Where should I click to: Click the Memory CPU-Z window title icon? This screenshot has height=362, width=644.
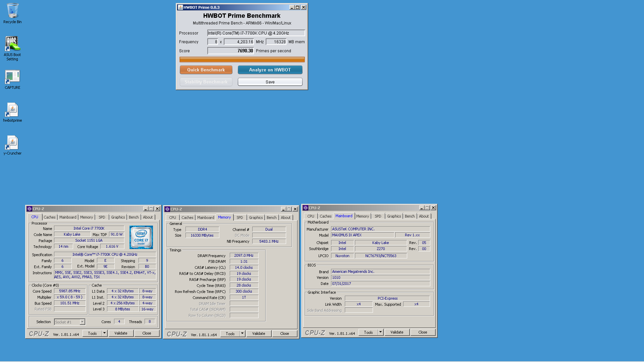click(167, 209)
